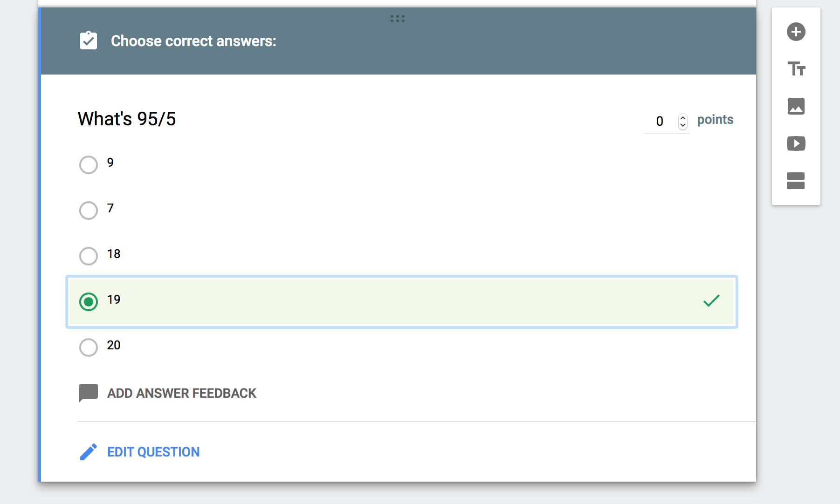This screenshot has height=504, width=840.
Task: Click the Edit Question link
Action: (140, 452)
